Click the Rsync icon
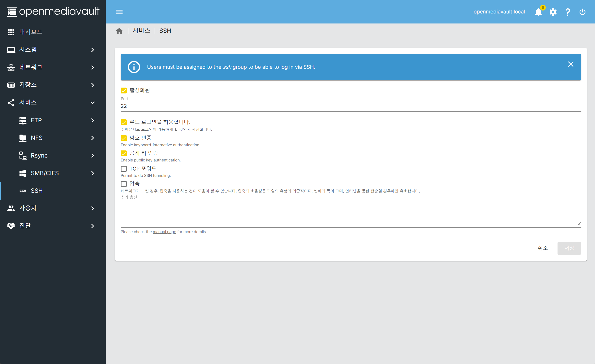The width and height of the screenshot is (595, 364). pos(23,156)
